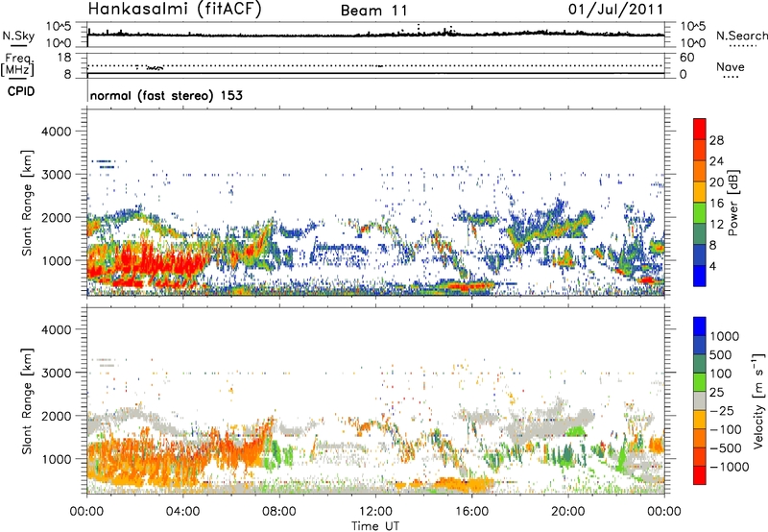Click the grey segment of Velocity colorbar
Screen dimensions: 768x532
coord(700,400)
